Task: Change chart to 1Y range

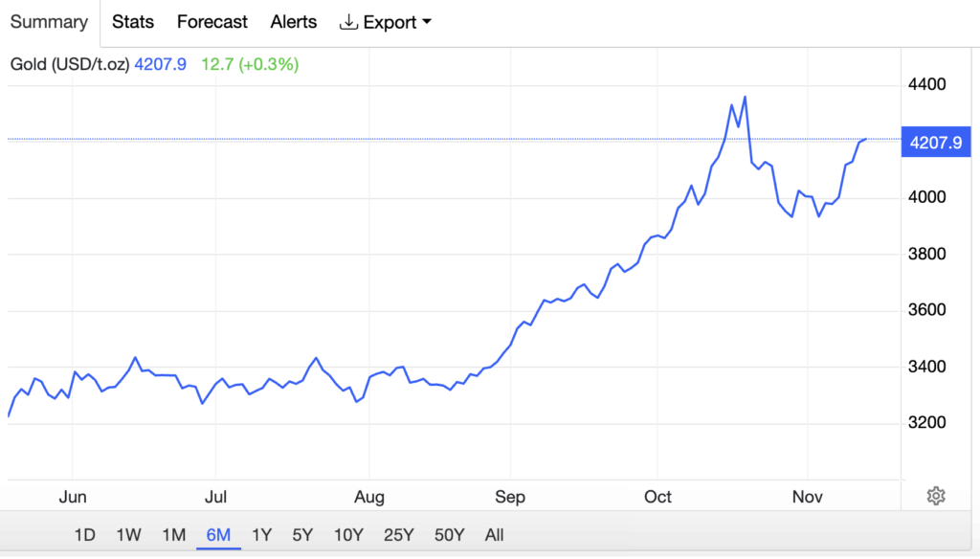Action: click(261, 535)
